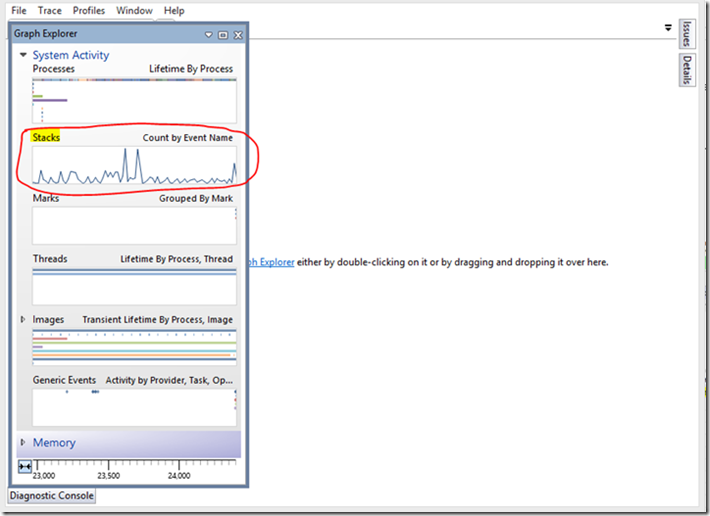Click 'Lifetime By Process, Thread' label
The height and width of the screenshot is (516, 710).
point(176,259)
